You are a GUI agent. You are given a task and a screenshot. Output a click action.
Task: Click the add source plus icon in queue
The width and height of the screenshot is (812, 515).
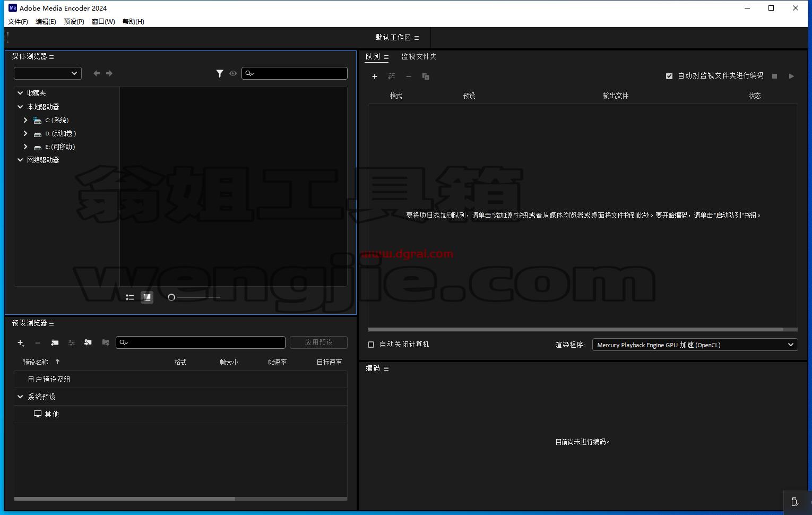pyautogui.click(x=375, y=76)
